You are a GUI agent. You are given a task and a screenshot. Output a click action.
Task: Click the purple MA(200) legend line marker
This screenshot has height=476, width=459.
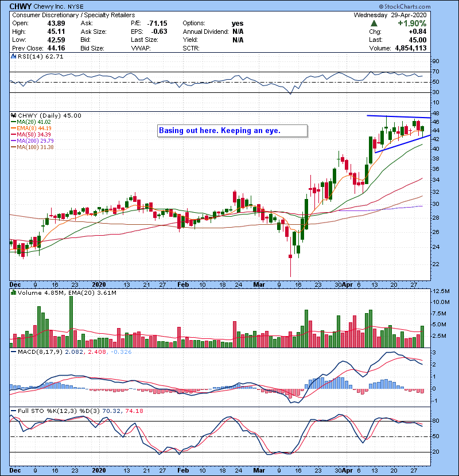click(x=13, y=141)
